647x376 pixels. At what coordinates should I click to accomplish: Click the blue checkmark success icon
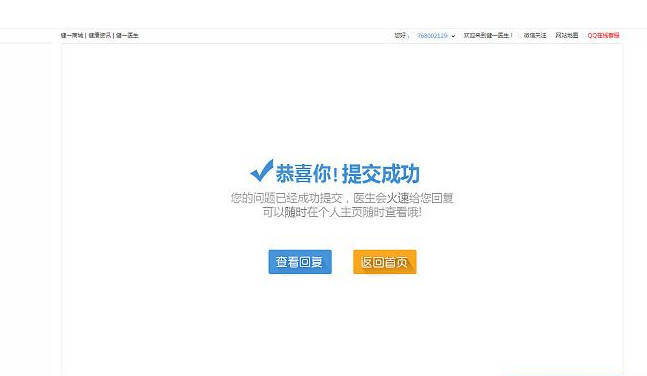point(262,170)
